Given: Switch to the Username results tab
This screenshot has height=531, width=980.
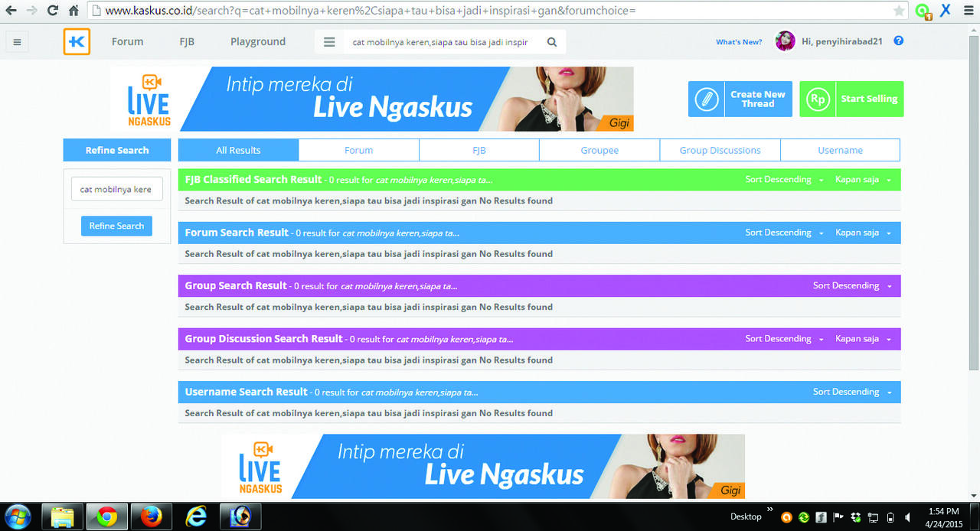Looking at the screenshot, I should [x=840, y=150].
